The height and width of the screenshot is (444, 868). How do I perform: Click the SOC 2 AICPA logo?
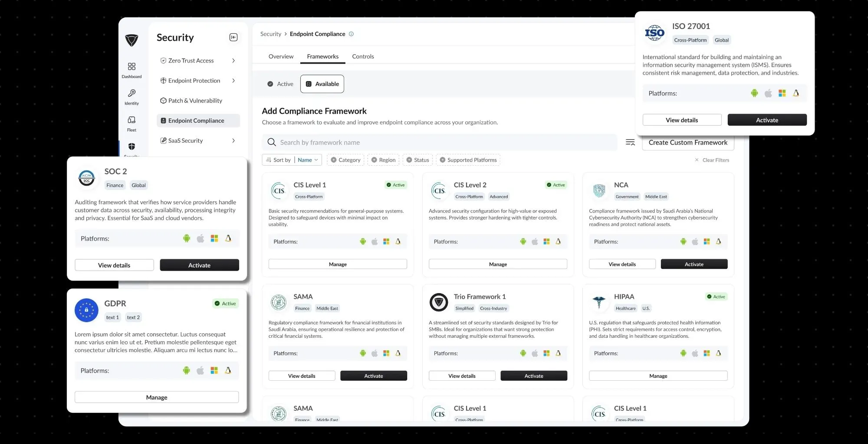[x=87, y=178]
